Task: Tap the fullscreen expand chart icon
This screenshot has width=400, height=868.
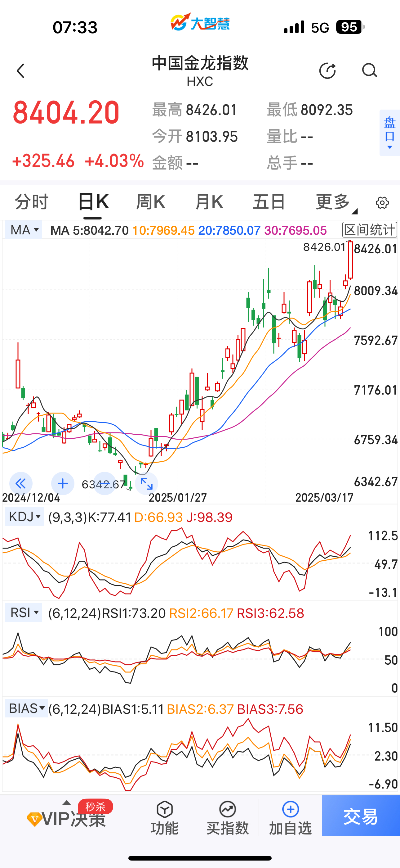Action: point(146,484)
